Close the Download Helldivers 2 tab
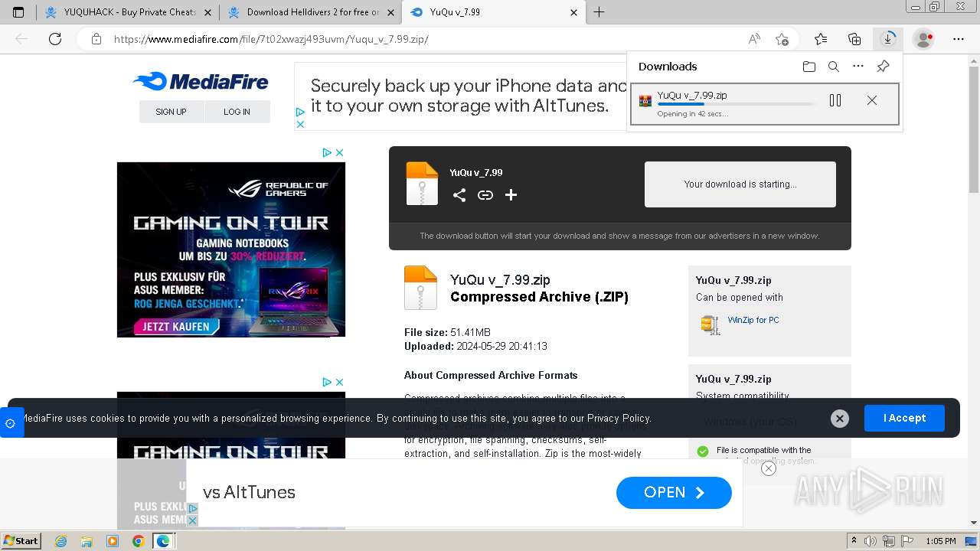Screen dimensions: 980x551 click(391, 12)
